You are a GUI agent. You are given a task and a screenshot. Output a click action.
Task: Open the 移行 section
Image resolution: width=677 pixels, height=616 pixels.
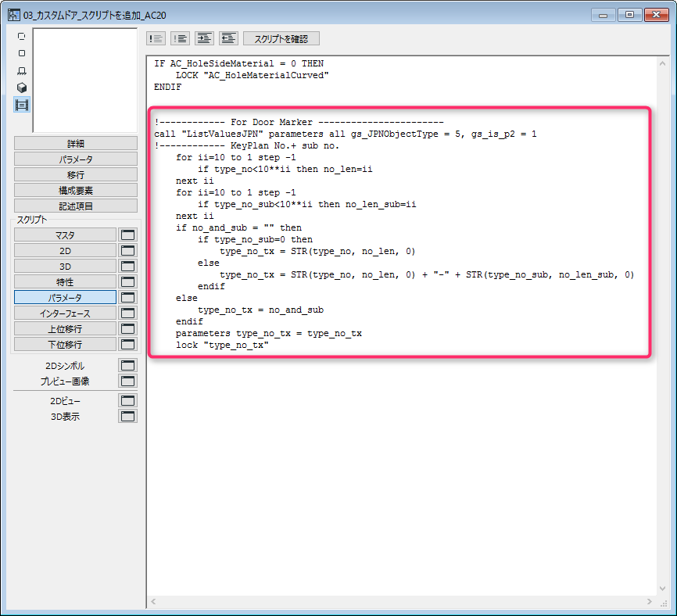[76, 174]
